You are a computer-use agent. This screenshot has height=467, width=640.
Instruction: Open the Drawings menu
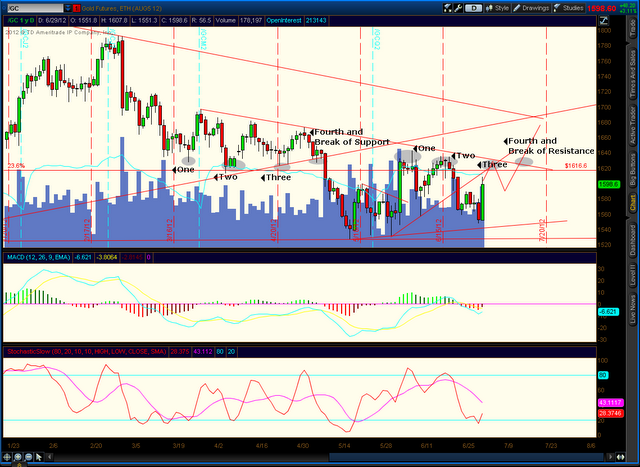(x=531, y=8)
